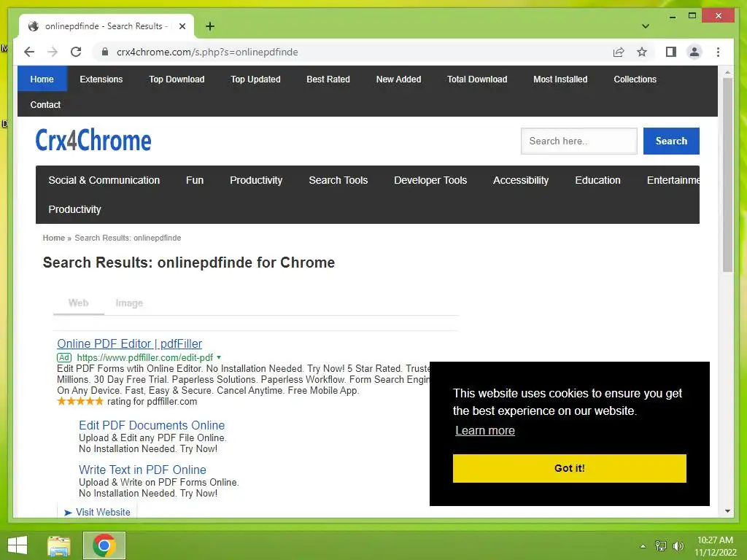
Task: Open the Extensions nav item
Action: (101, 79)
